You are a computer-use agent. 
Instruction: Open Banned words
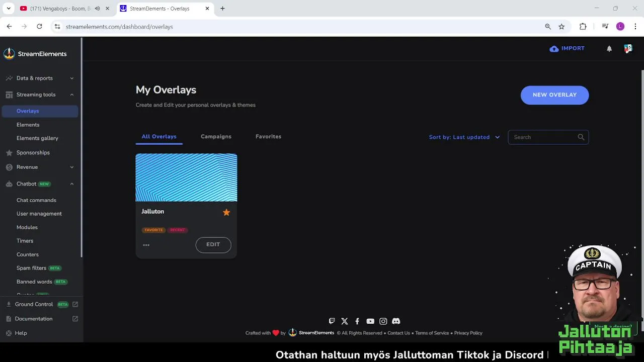coord(34,282)
